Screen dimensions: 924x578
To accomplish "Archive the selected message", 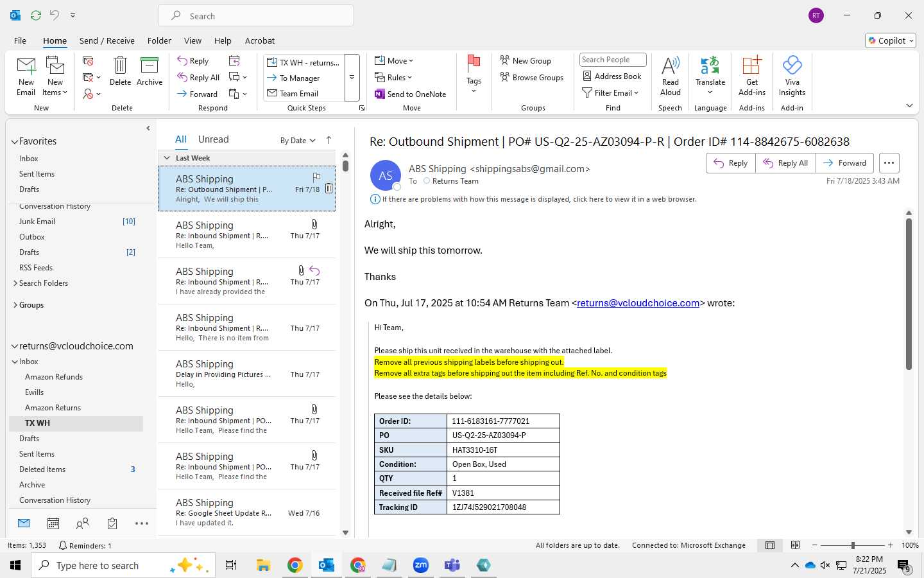I will pos(150,71).
